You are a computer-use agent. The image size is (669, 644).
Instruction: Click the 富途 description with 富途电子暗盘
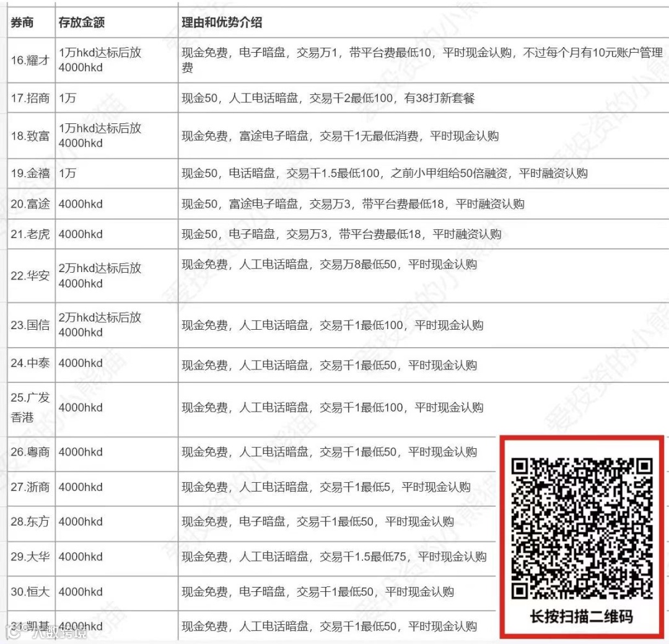coord(353,204)
